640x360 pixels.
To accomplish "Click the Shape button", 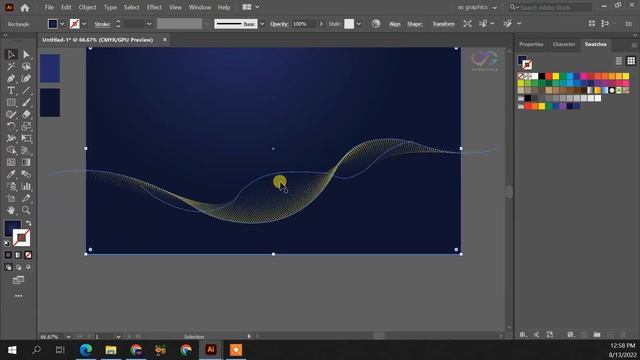I will [x=415, y=24].
